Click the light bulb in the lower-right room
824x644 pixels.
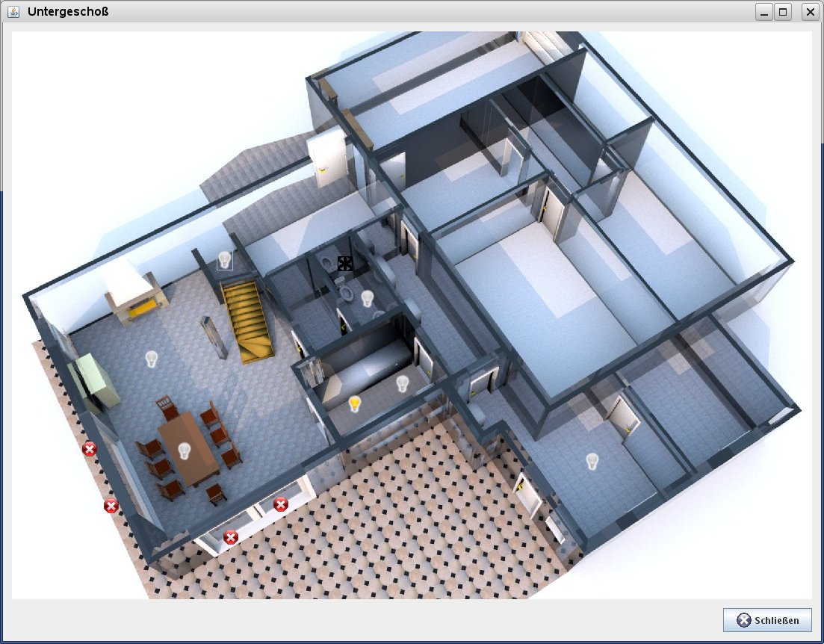pos(592,461)
